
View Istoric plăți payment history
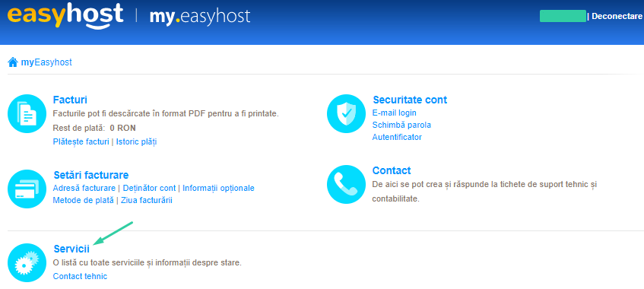(x=136, y=141)
